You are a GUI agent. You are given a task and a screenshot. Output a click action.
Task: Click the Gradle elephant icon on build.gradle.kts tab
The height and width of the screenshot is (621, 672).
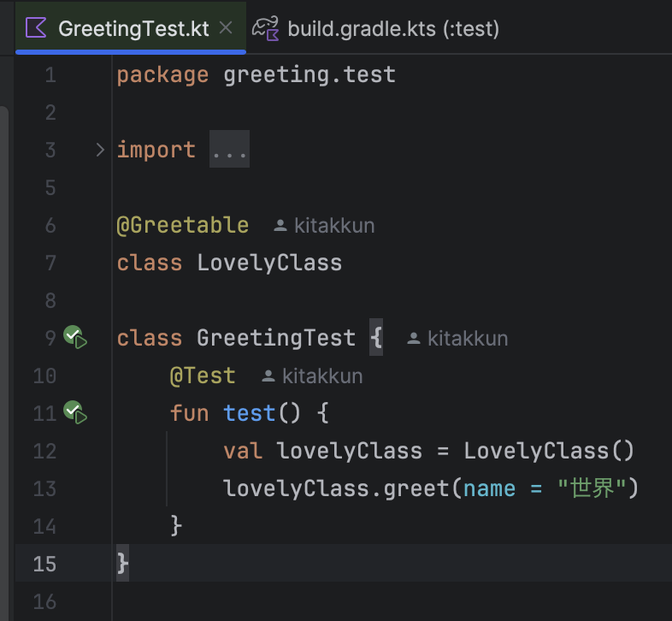coord(266,28)
